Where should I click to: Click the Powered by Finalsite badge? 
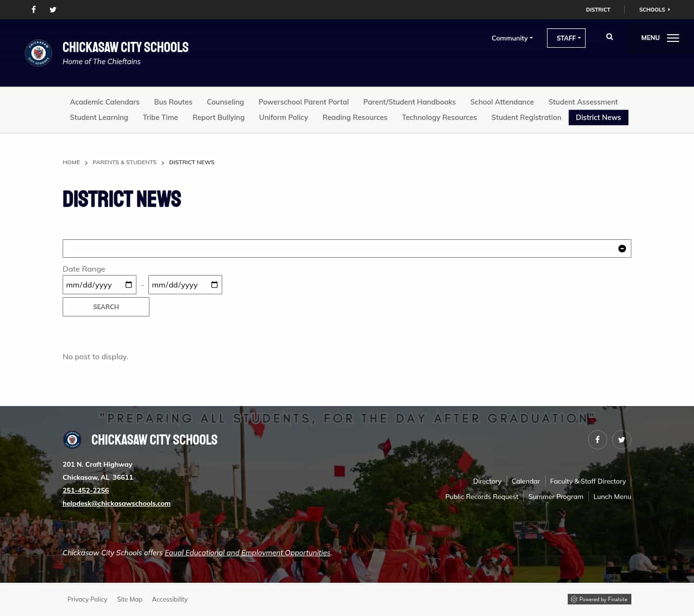click(x=599, y=599)
